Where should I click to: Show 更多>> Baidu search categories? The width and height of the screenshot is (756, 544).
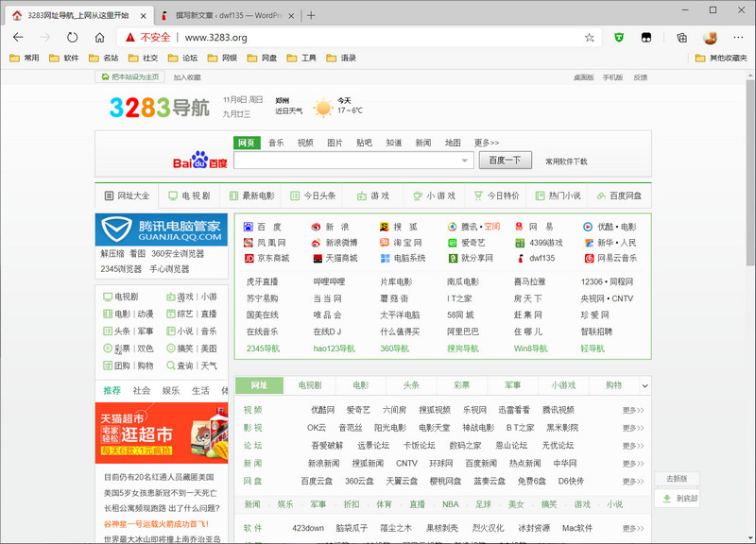pyautogui.click(x=487, y=143)
